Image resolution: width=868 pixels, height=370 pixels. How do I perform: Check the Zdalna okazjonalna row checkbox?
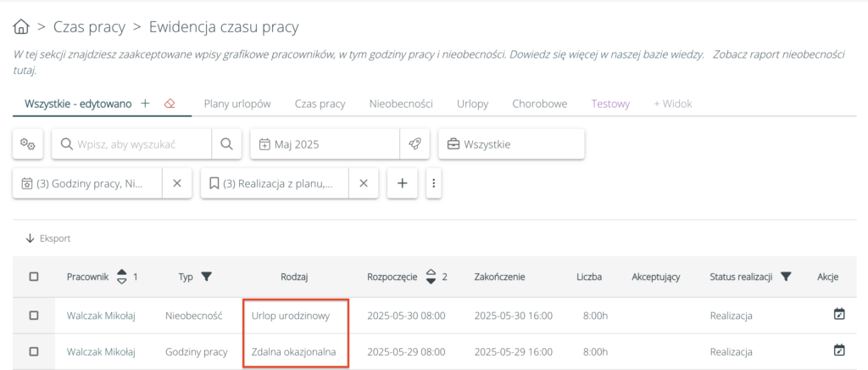(x=34, y=351)
